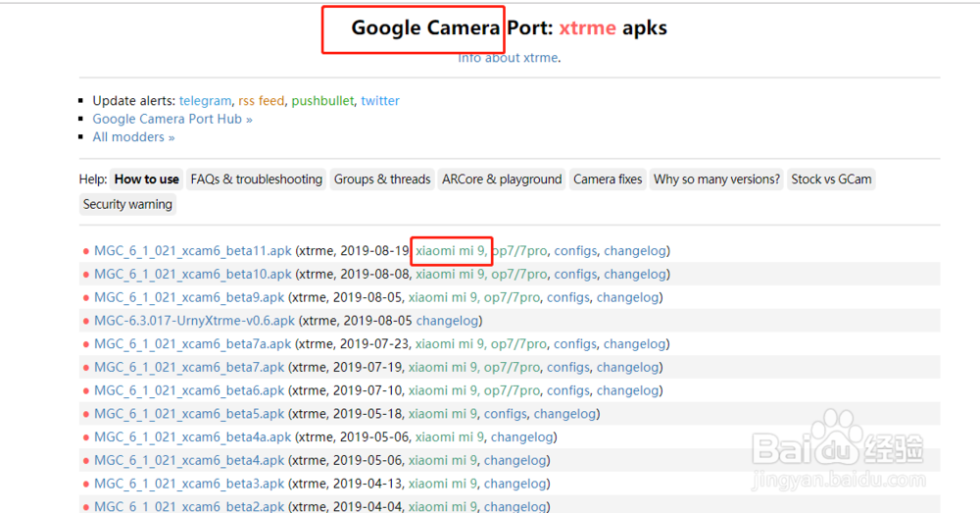Open the pushbullet alerts link

(322, 101)
